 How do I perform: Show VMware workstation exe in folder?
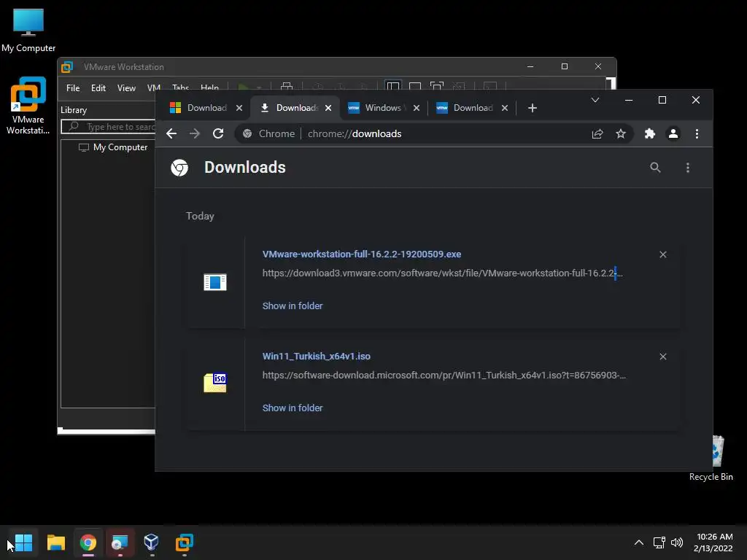pyautogui.click(x=293, y=306)
